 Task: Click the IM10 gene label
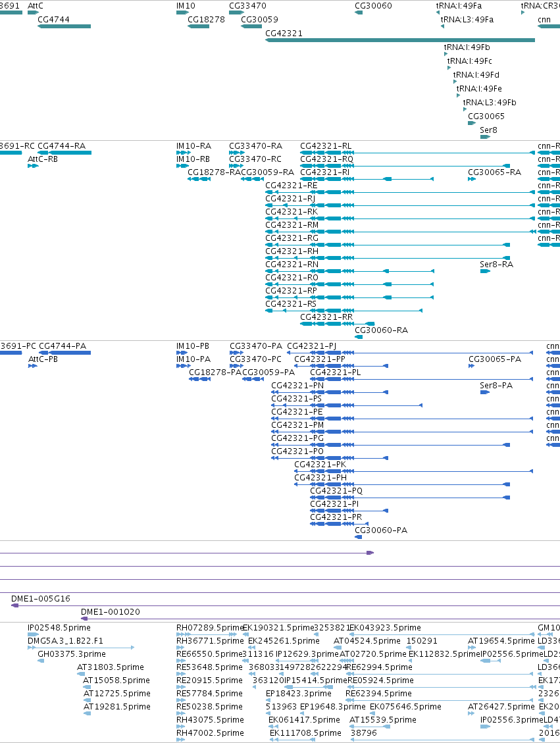click(x=186, y=6)
